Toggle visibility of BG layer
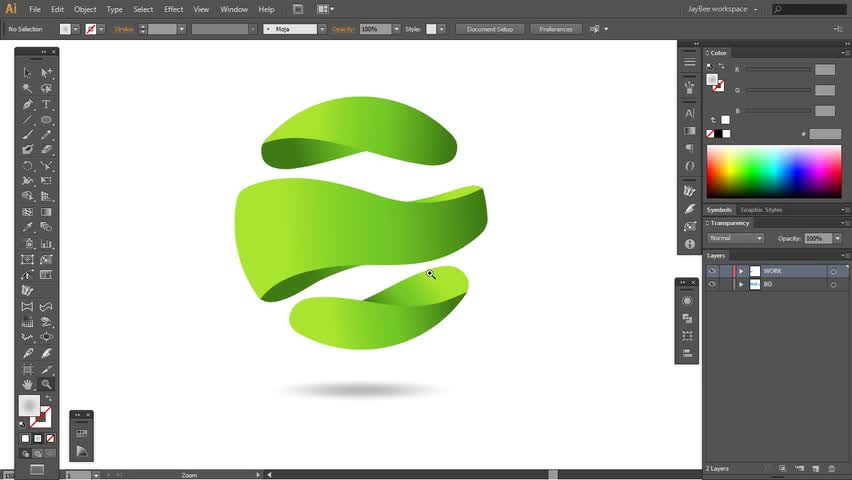 pos(712,284)
